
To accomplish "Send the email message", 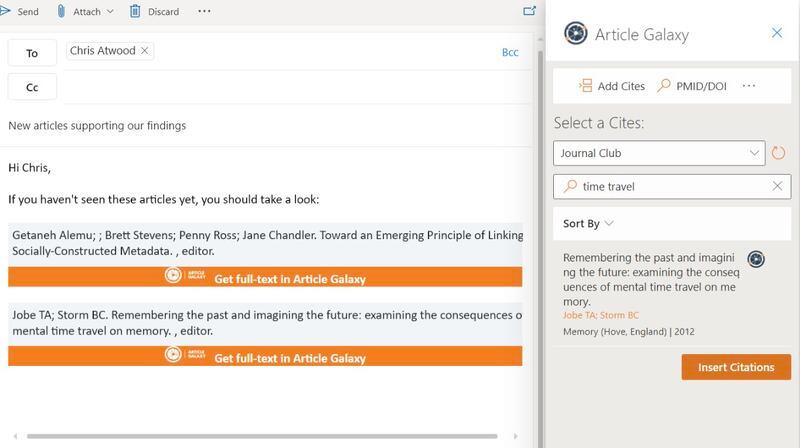I will click(x=19, y=11).
